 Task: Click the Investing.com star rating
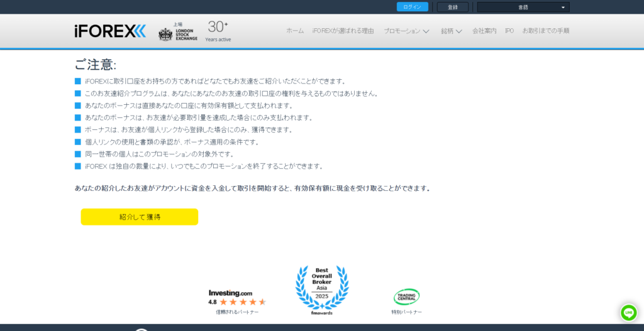[x=243, y=302]
